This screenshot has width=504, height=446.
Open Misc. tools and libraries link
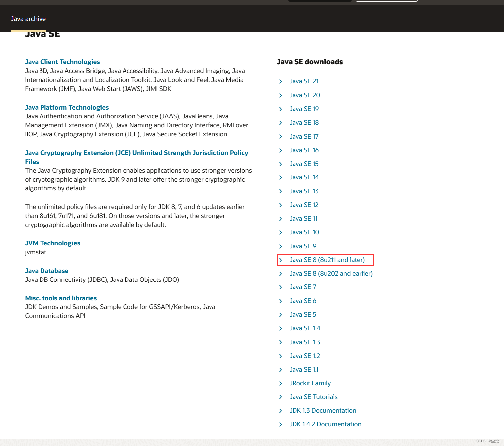pyautogui.click(x=61, y=298)
